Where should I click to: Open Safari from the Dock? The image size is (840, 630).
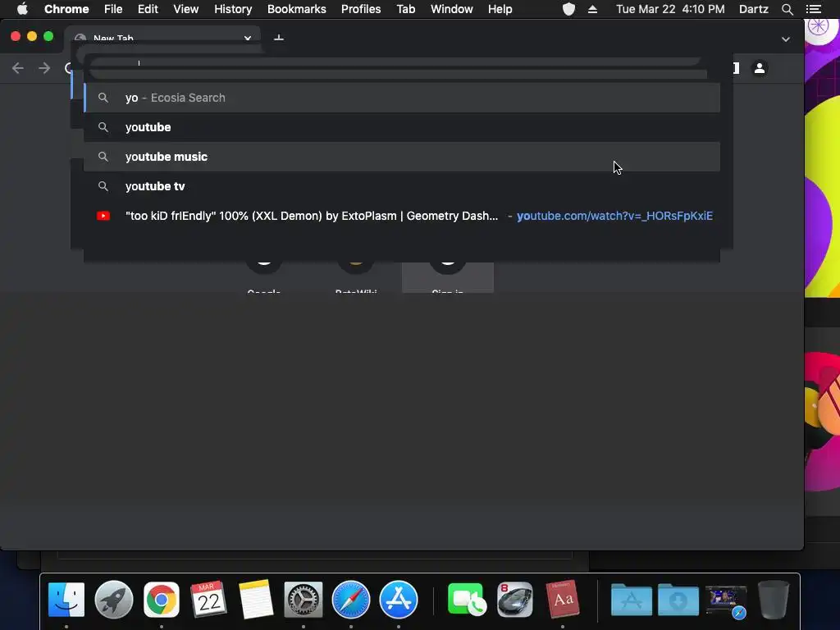[x=351, y=600]
